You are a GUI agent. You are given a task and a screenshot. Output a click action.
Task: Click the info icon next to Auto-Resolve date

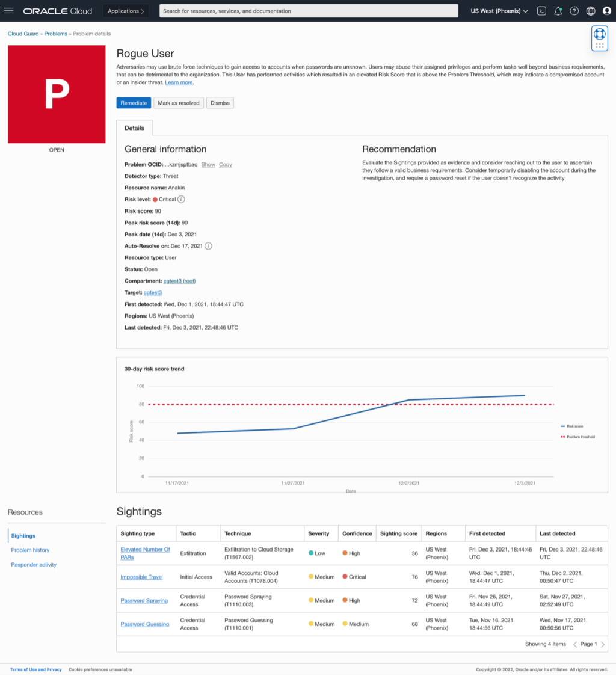208,246
